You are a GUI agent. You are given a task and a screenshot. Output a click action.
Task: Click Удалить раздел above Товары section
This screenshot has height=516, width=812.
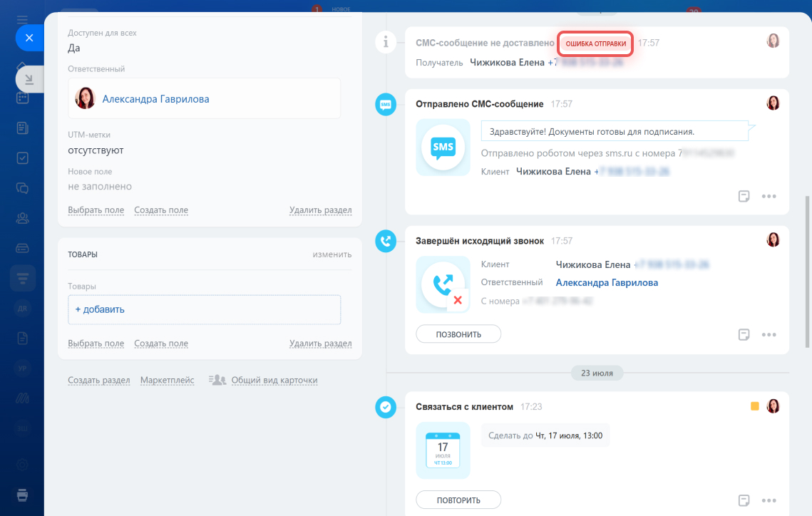(320, 210)
